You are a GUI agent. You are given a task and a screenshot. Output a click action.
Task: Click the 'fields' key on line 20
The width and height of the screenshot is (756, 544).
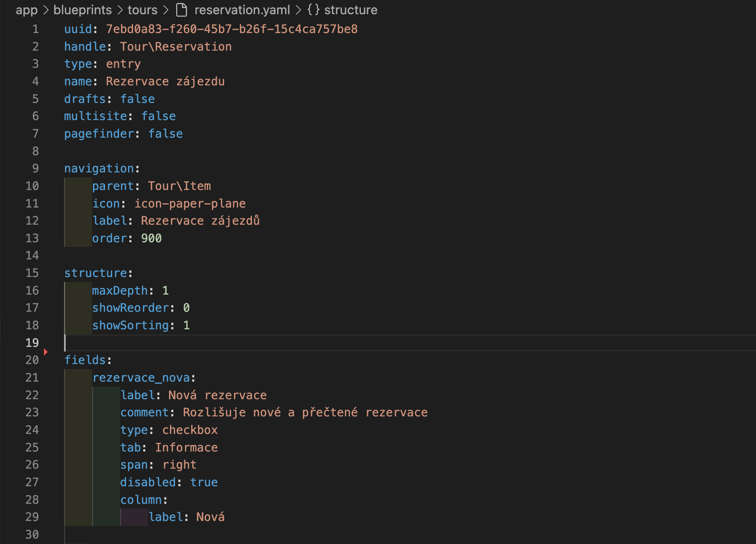[85, 360]
